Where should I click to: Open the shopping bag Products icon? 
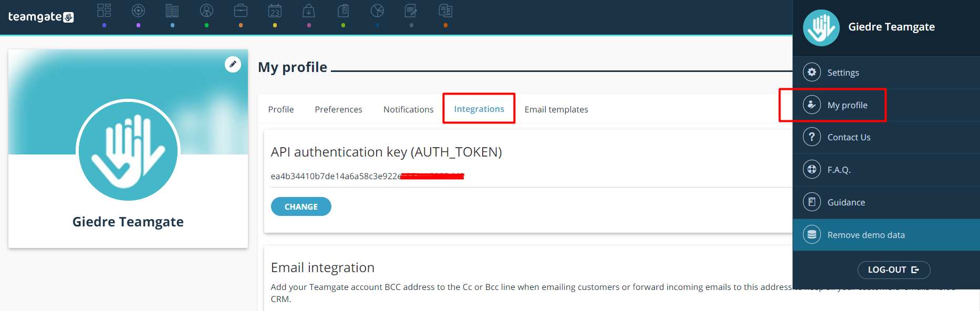(x=309, y=11)
